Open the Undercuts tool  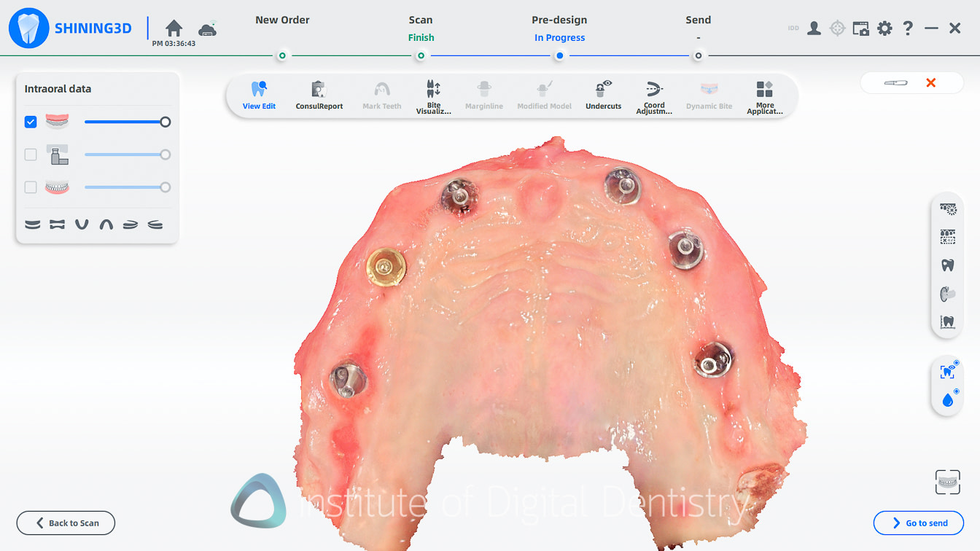tap(603, 95)
